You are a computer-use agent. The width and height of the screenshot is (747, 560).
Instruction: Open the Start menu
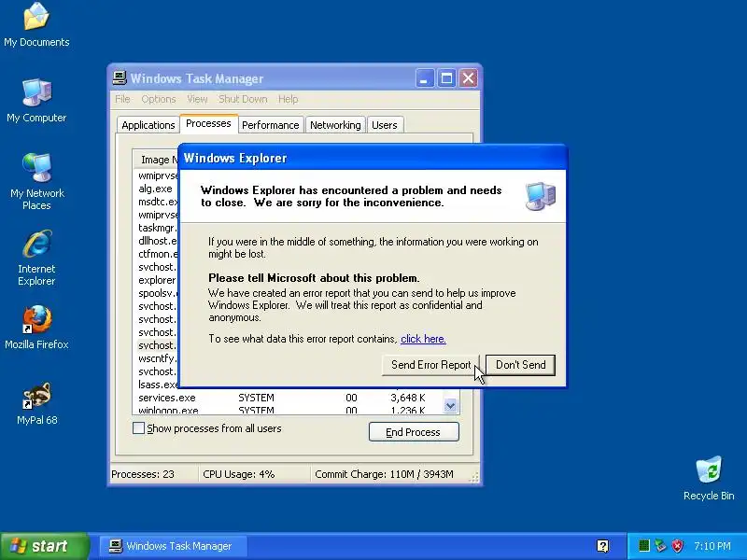(45, 546)
